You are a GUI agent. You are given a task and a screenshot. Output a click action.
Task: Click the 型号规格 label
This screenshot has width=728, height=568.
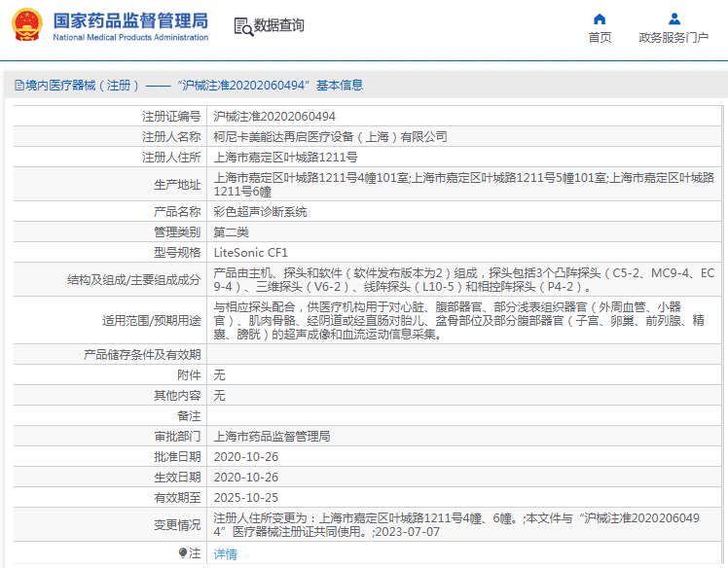(177, 253)
